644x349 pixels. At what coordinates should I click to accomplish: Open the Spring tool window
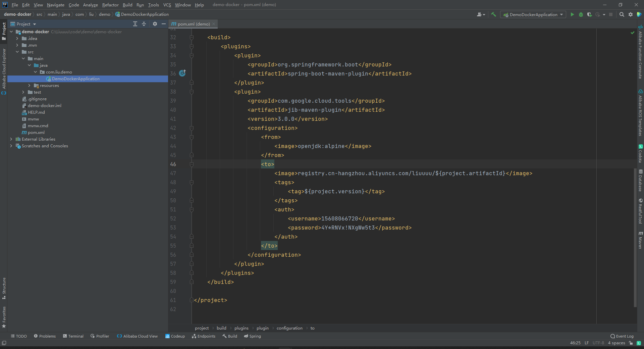pos(252,336)
